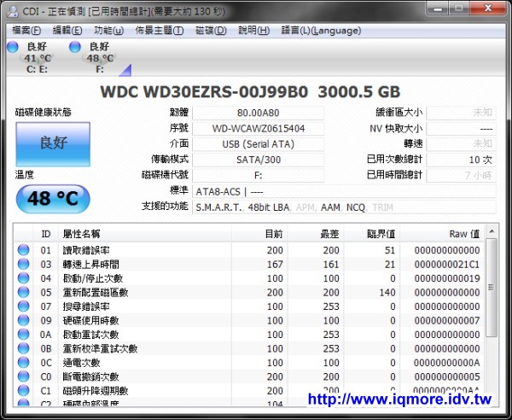
Task: Click the firmware field 80.00A80
Action: pos(259,113)
